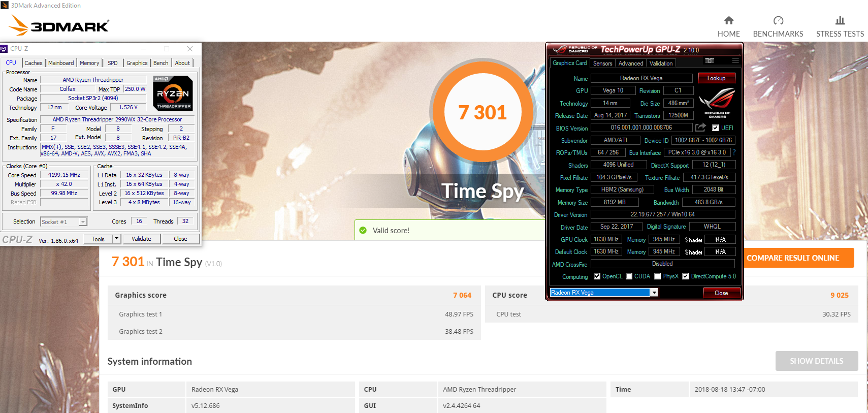This screenshot has height=413, width=868.
Task: Click the GPU-Z Driver Version field
Action: click(663, 214)
